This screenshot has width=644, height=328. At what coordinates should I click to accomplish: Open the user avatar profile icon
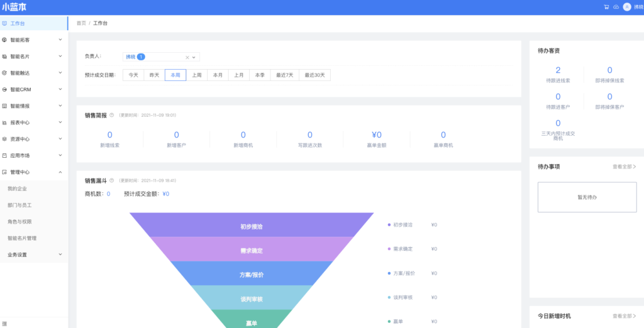tap(626, 7)
